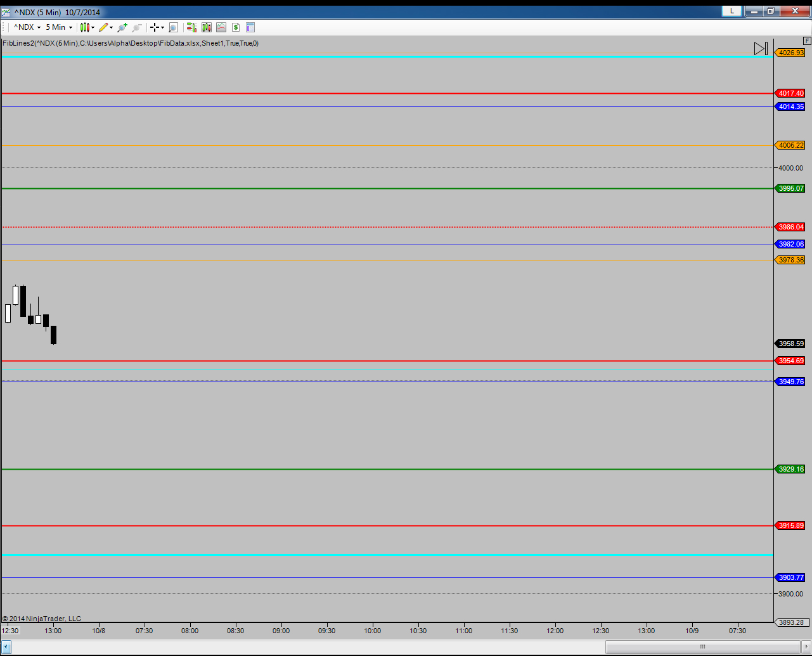
Task: Open the 5 Min interval dropdown
Action: [59, 27]
